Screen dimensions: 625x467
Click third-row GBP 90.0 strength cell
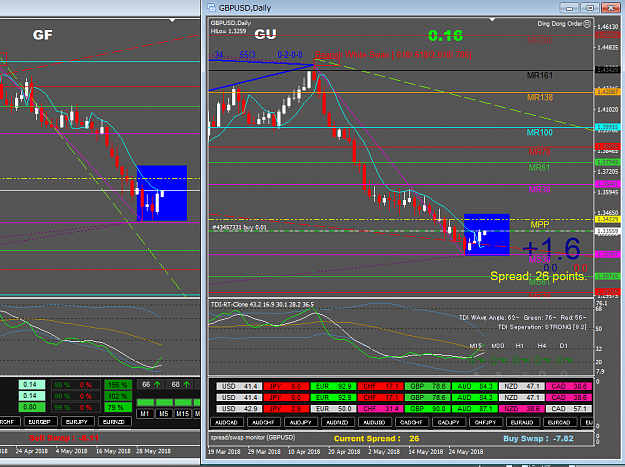(x=427, y=409)
